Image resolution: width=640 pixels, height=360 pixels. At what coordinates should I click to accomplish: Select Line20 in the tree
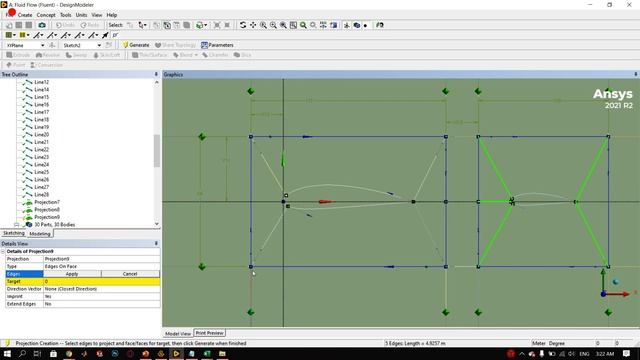click(42, 134)
